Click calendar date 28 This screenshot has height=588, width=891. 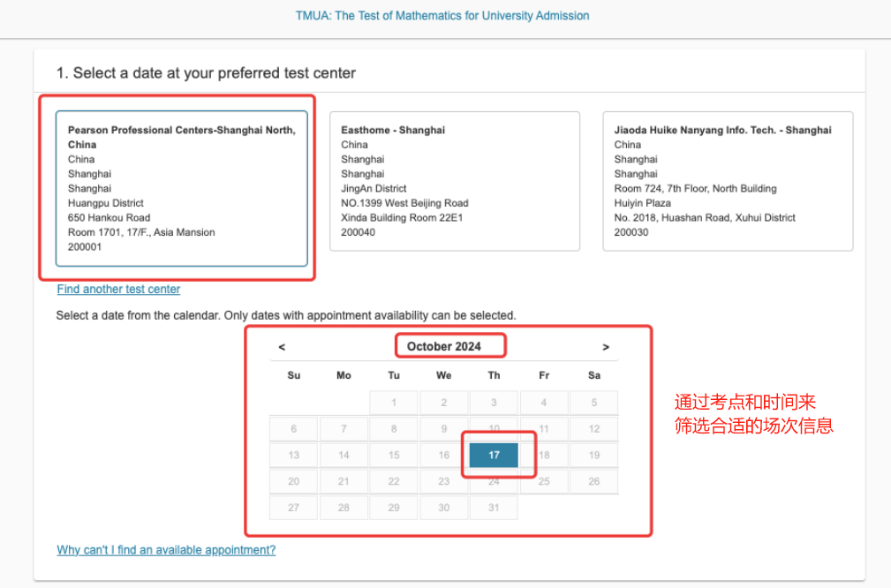pyautogui.click(x=344, y=508)
